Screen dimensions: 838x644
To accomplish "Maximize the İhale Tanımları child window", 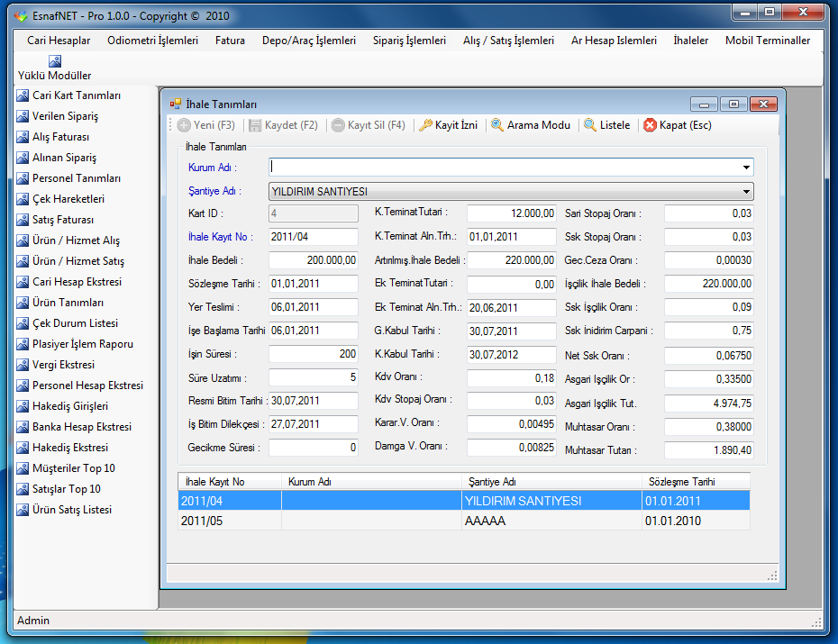I will pos(733,104).
